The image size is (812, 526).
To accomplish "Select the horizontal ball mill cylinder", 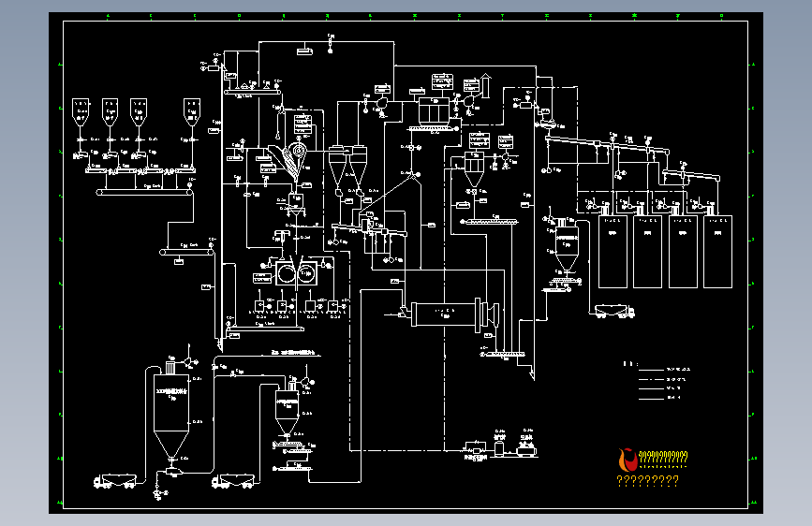I will (446, 314).
